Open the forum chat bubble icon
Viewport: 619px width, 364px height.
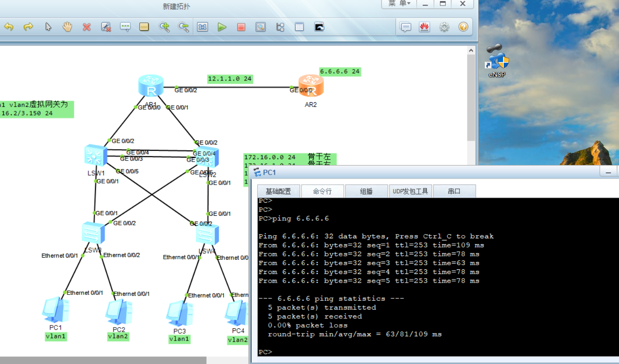(405, 27)
